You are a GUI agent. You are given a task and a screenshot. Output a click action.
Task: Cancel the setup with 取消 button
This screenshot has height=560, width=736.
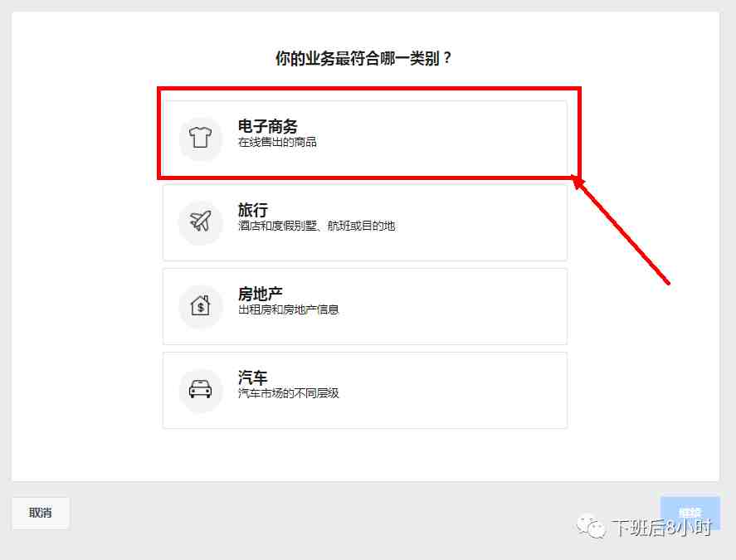pyautogui.click(x=41, y=513)
